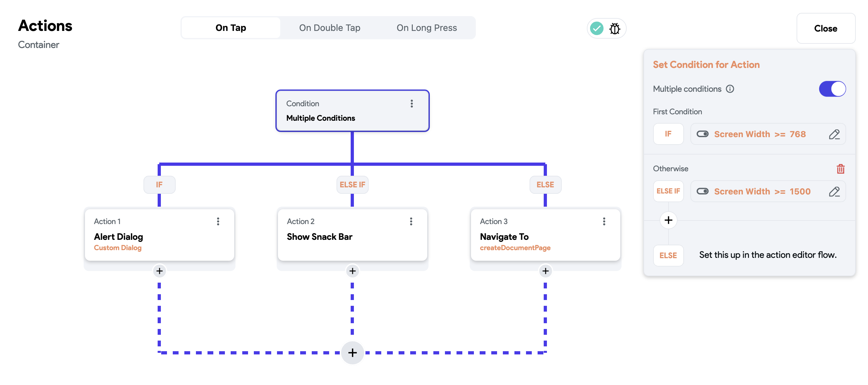Click the ELSE IF branch label
Screen dimensions: 868x385
click(x=353, y=185)
